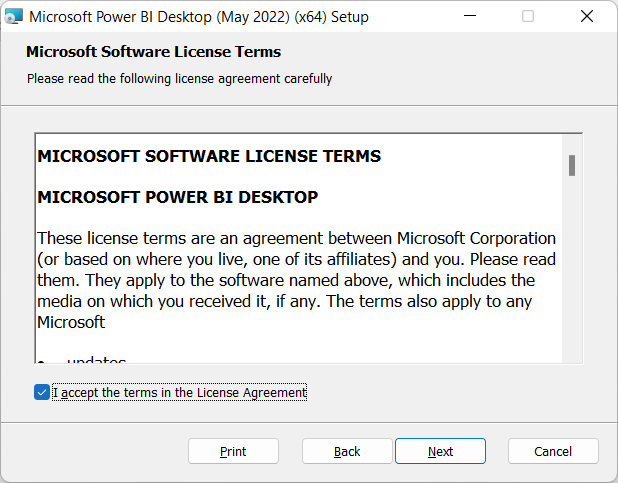
Task: Click the Power BI setup icon in title bar
Action: pos(13,17)
